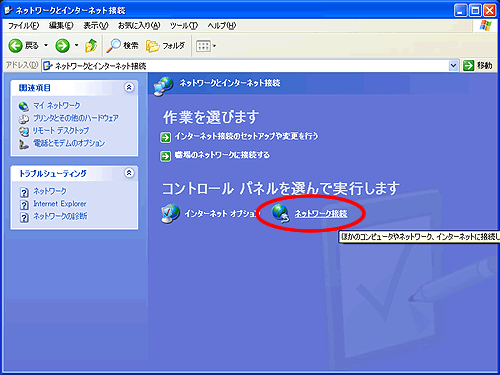Click the green Forward arrow icon

[62, 46]
